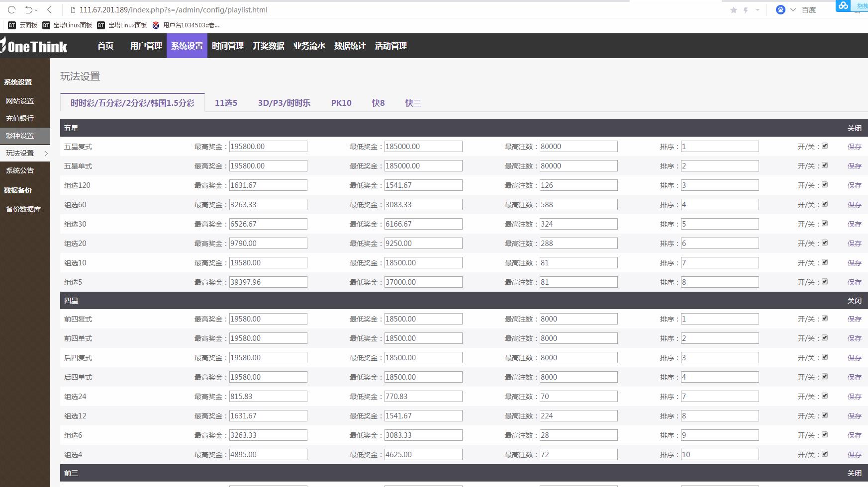Expand the 玩法设置 sidebar chevron

(x=46, y=153)
